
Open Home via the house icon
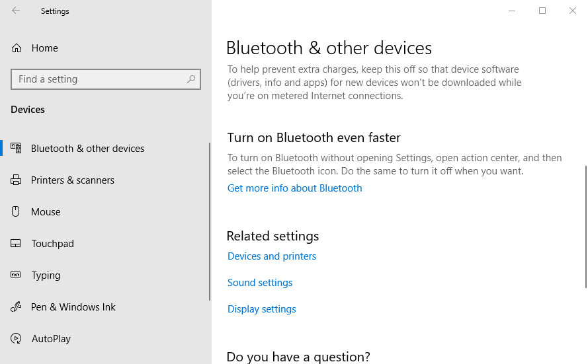click(17, 48)
